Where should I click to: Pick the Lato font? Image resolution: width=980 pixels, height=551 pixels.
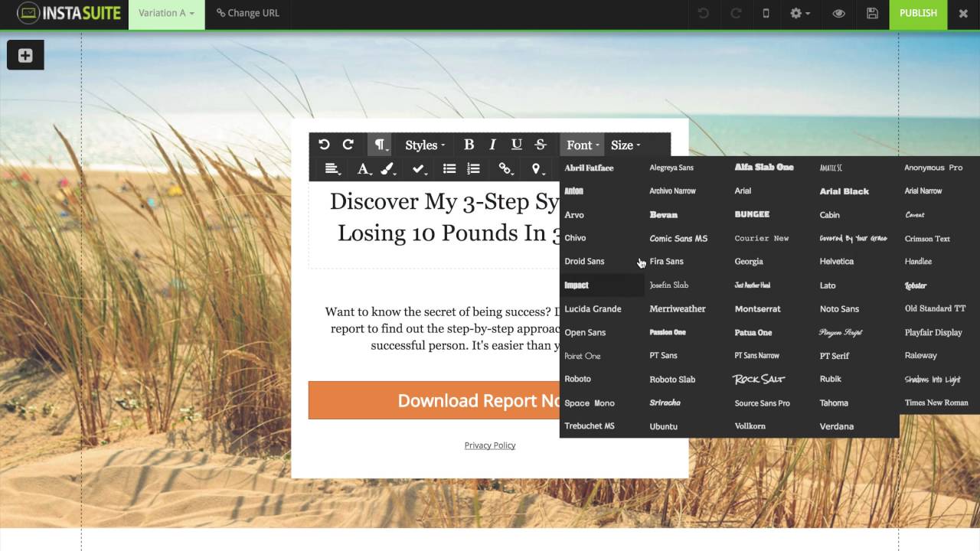tap(827, 285)
